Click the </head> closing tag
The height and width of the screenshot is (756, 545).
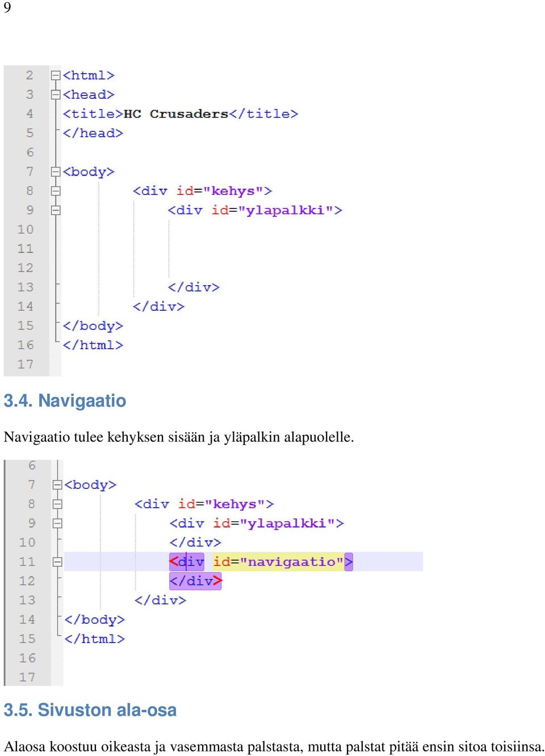[93, 133]
